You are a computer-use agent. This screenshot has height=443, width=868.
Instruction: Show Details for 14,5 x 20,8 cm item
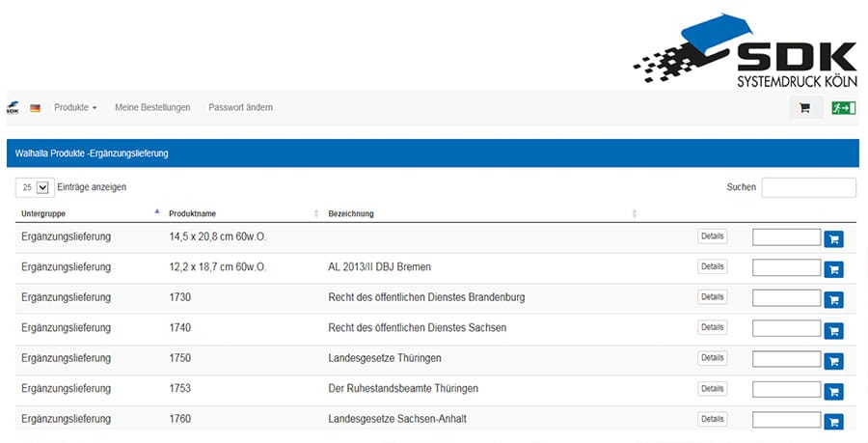click(x=713, y=236)
